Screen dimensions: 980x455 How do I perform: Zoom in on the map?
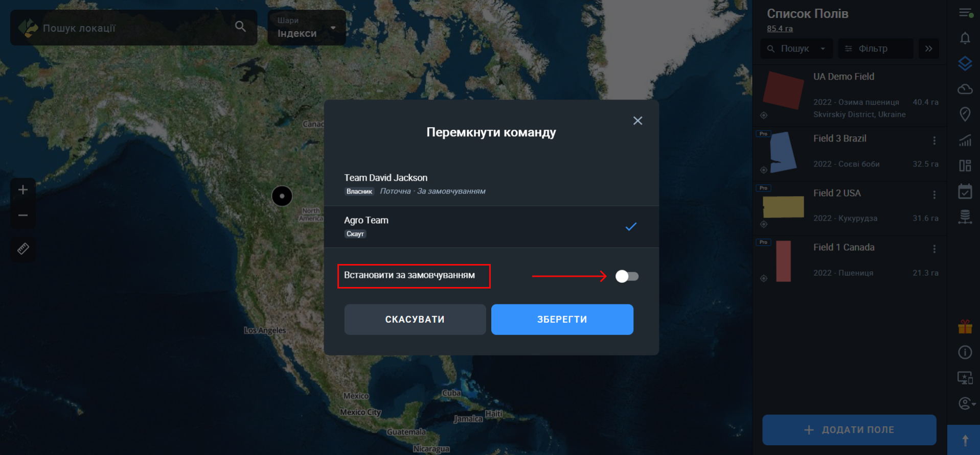tap(23, 190)
